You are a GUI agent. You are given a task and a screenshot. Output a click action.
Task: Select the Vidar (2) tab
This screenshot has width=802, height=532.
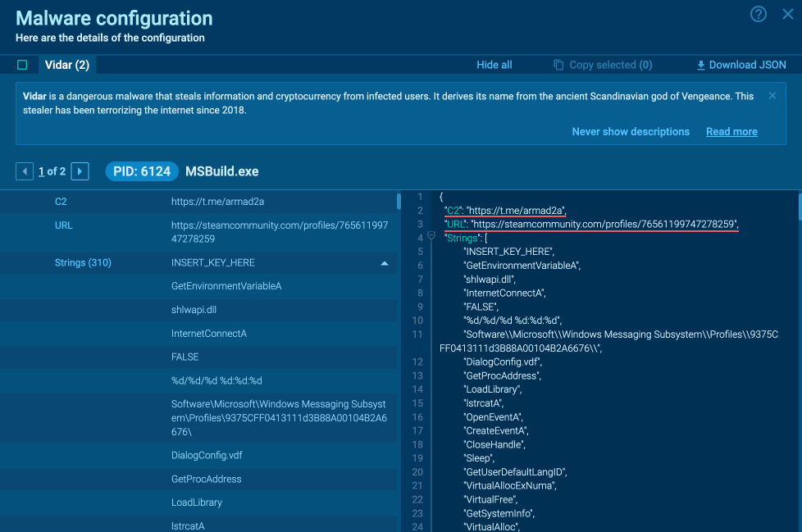coord(67,65)
